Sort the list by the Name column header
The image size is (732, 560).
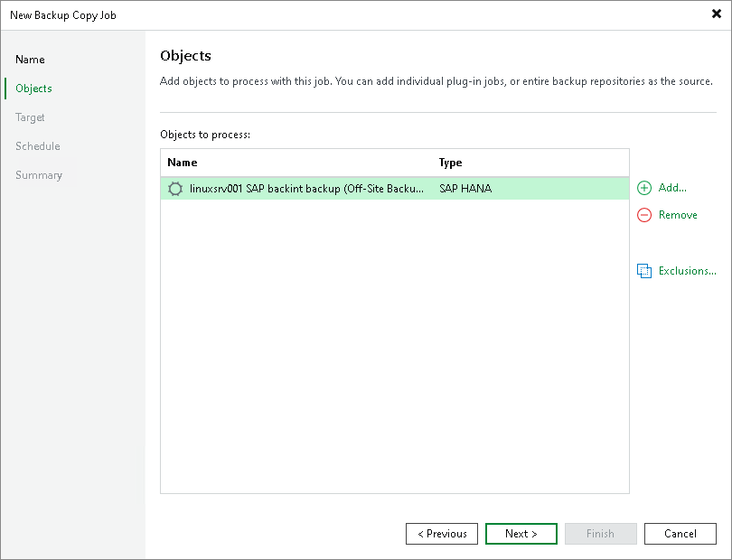pyautogui.click(x=181, y=163)
